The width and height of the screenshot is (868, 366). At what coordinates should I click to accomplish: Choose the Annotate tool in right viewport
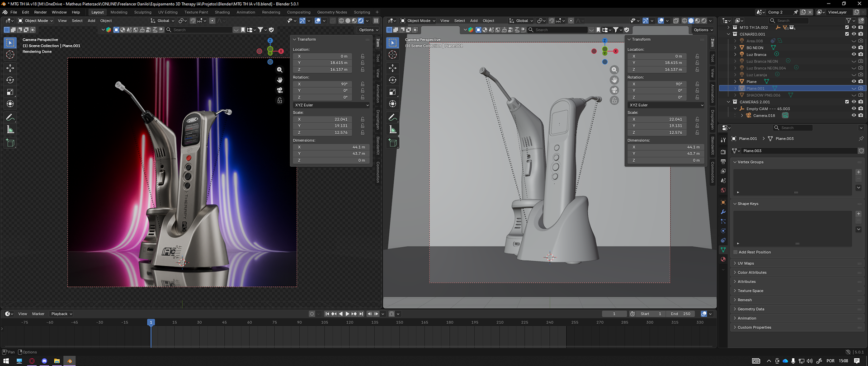pyautogui.click(x=392, y=117)
